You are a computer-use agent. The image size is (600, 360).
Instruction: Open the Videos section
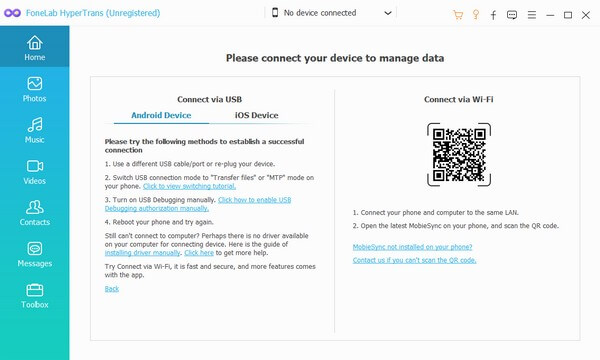coord(34,172)
